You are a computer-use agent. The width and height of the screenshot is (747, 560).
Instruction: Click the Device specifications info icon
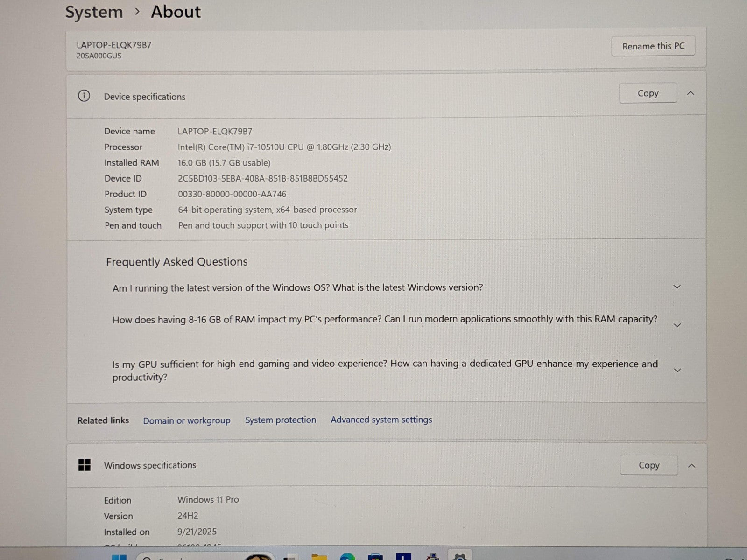tap(84, 96)
